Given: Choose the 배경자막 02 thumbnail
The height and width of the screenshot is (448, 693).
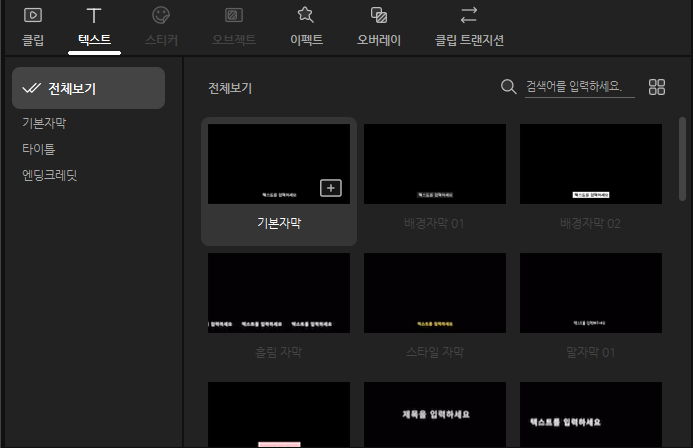Looking at the screenshot, I should coord(591,165).
